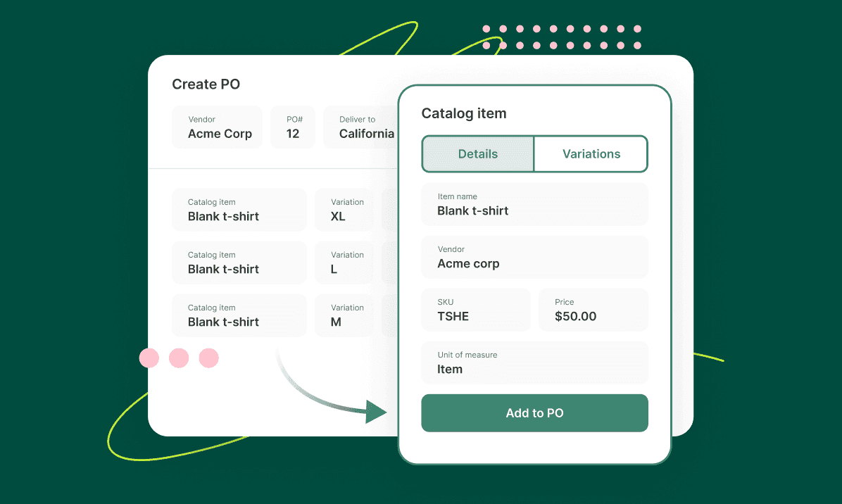Click the Add to PO button
Image resolution: width=842 pixels, height=504 pixels.
tap(534, 413)
